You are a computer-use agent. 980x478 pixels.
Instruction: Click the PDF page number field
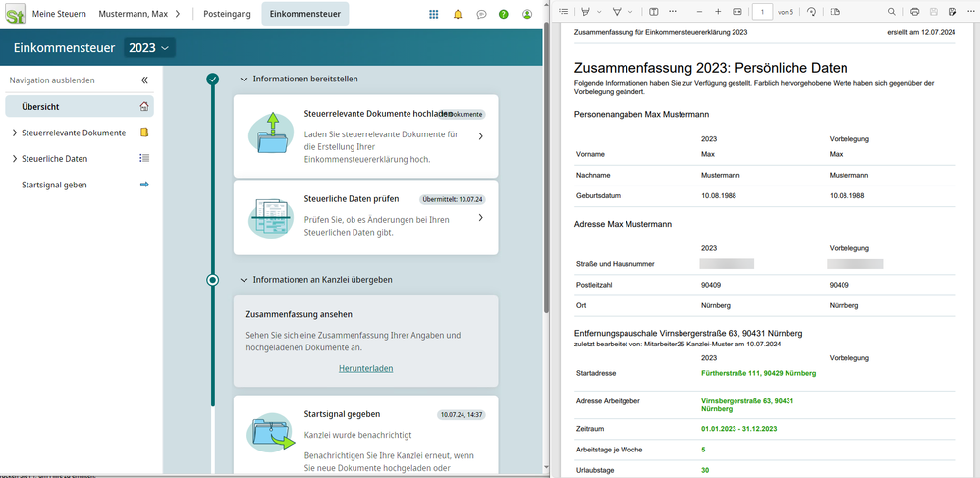(x=762, y=12)
